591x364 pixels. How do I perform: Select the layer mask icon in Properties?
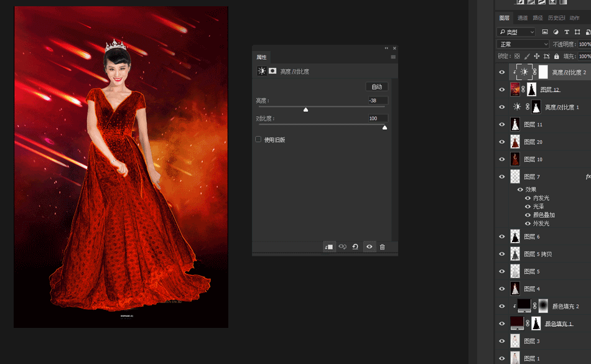tap(272, 71)
